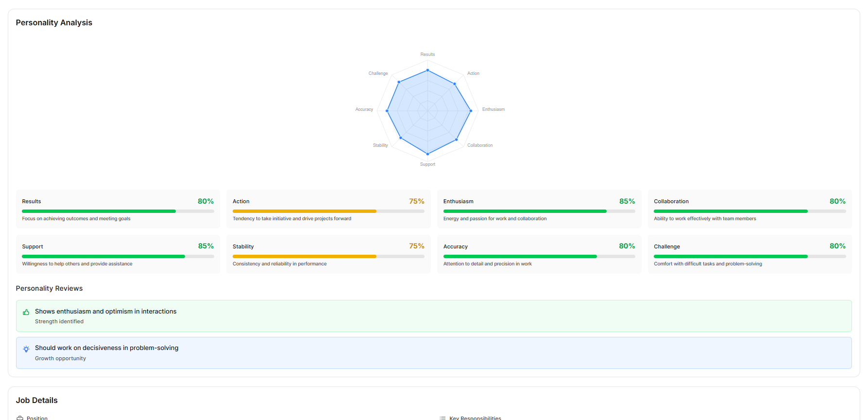Click the briefcase icon beside Position

coord(20,418)
